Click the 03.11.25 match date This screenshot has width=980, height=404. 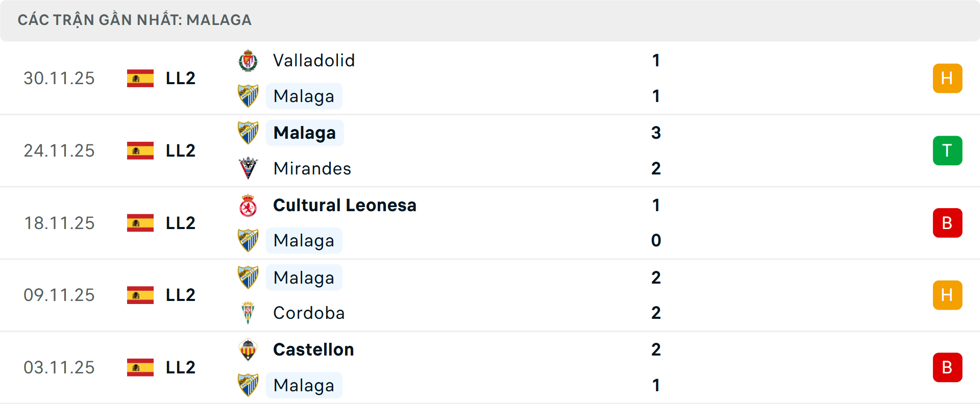pyautogui.click(x=59, y=367)
